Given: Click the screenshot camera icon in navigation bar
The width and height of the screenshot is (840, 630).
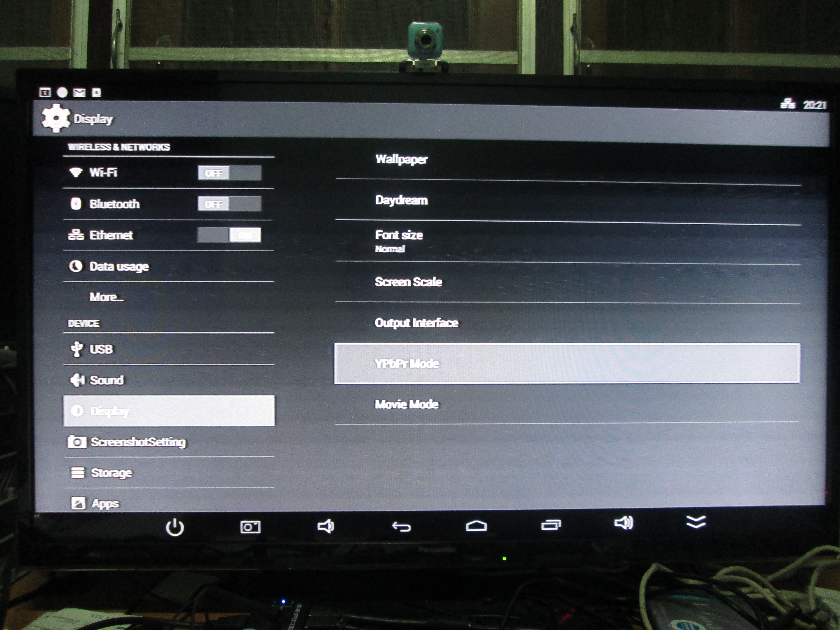Looking at the screenshot, I should click(250, 527).
